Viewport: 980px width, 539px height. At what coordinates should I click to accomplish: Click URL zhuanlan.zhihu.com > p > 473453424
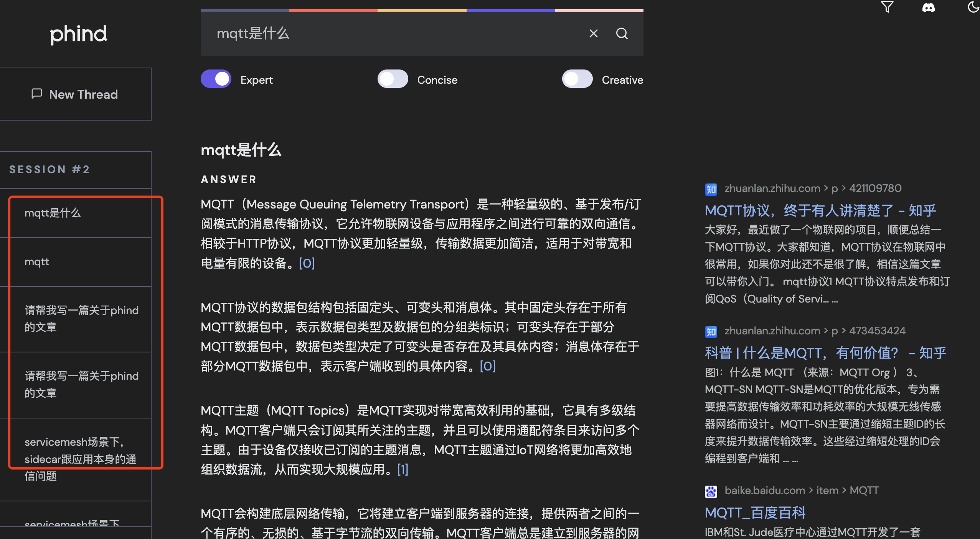[815, 331]
